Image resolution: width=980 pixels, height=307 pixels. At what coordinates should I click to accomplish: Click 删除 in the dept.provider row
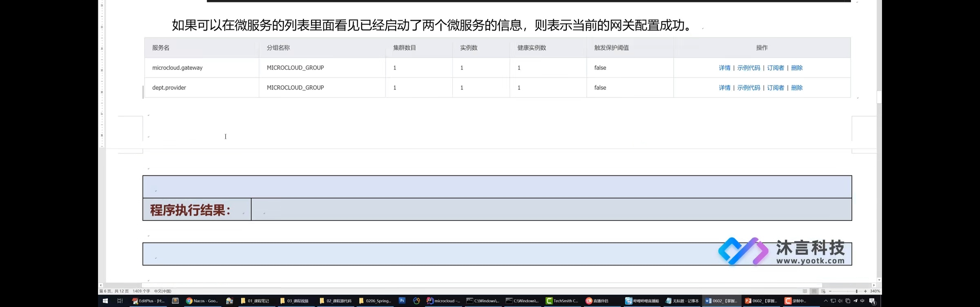797,88
